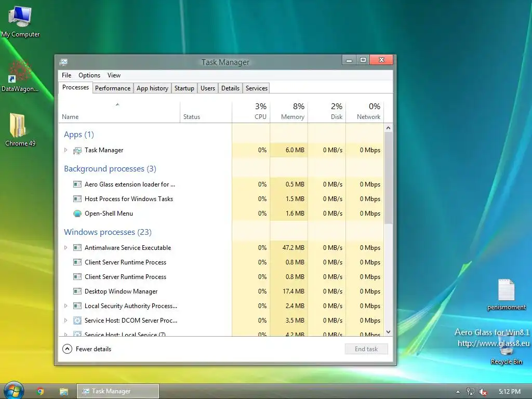Click the 6.0 MB memory value
Viewport: 532px width, 399px height.
(x=295, y=150)
